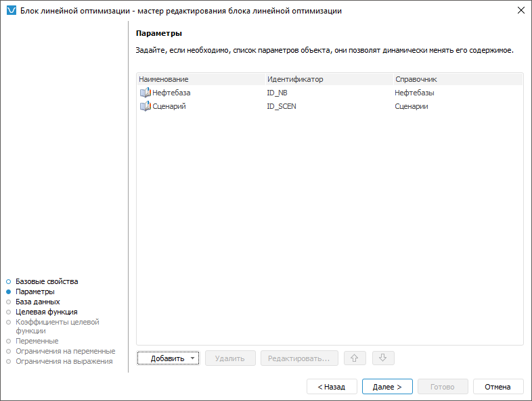Click the Отмена button

tap(499, 387)
